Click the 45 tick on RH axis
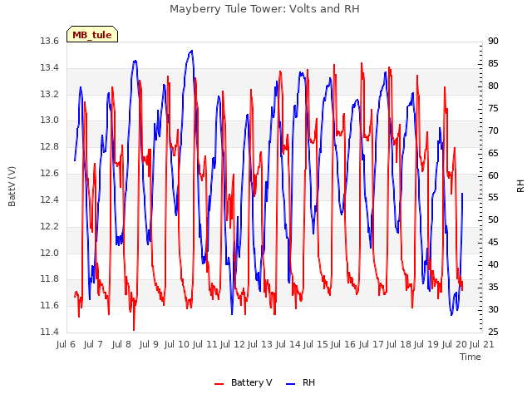Screen dimensions: 532x399 (x=493, y=243)
